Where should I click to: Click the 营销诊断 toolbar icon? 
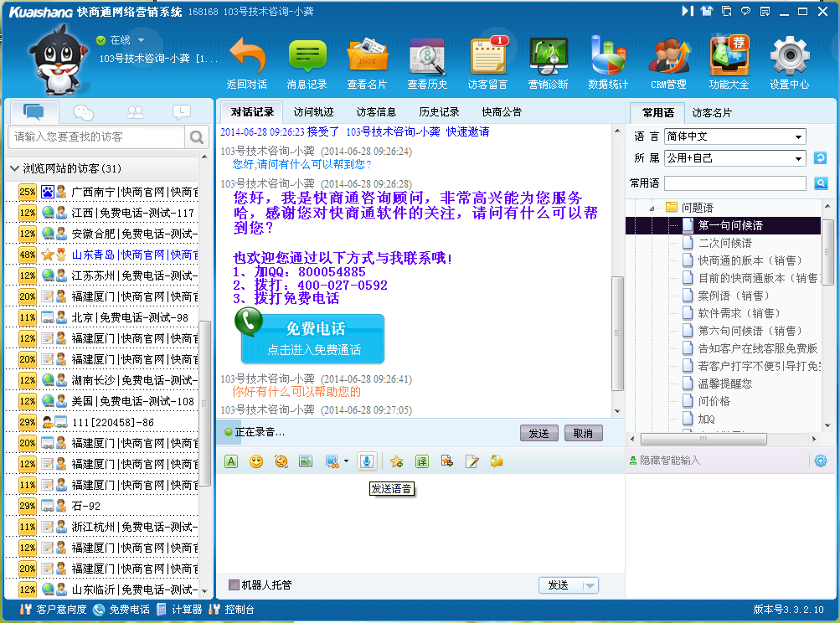tap(549, 59)
